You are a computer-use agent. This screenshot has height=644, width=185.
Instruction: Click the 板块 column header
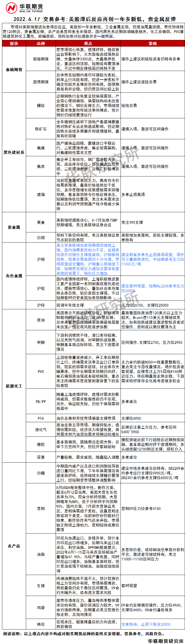click(14, 43)
